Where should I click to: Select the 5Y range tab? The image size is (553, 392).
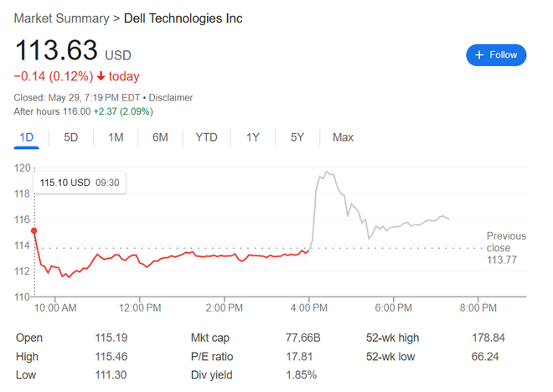pos(297,137)
